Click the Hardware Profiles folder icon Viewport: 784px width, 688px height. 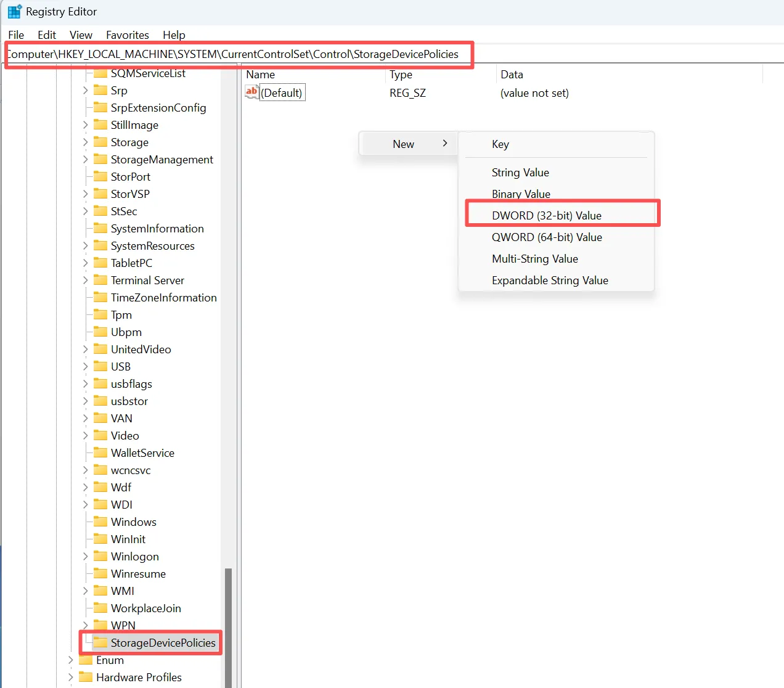click(x=86, y=677)
